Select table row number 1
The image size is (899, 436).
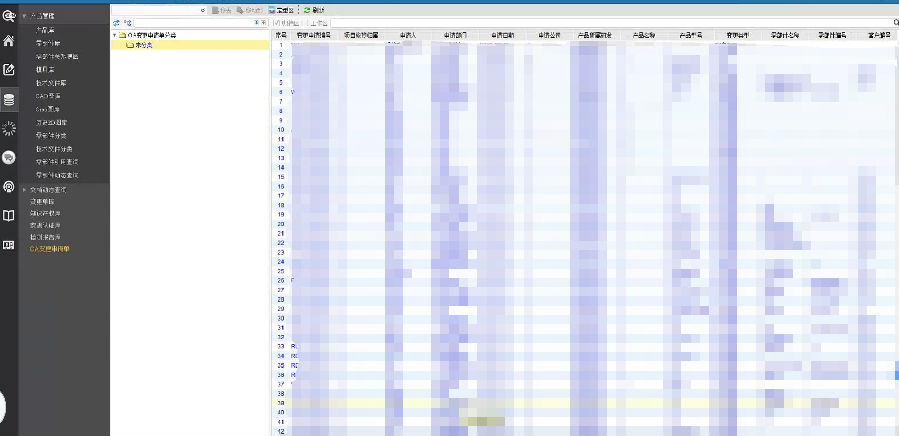pos(583,45)
